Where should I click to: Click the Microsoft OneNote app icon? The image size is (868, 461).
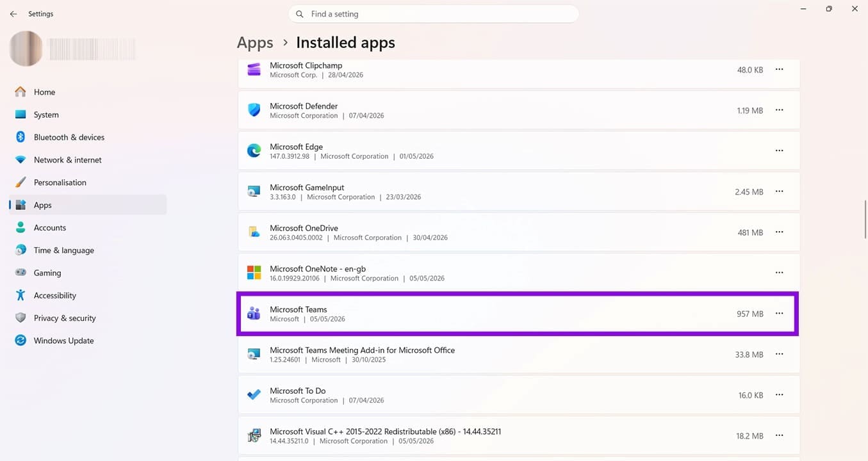point(254,273)
